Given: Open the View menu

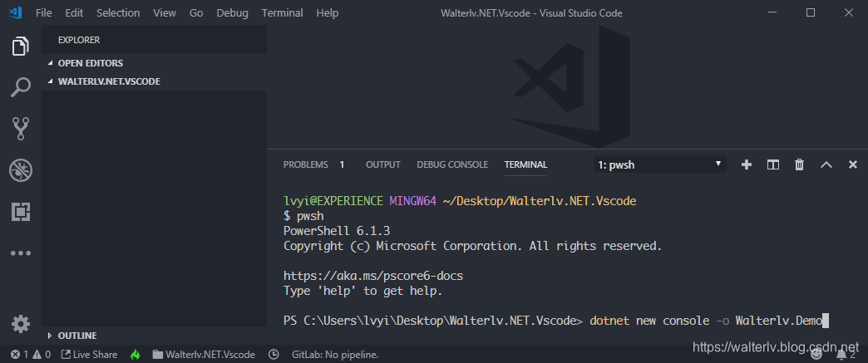Looking at the screenshot, I should point(165,12).
